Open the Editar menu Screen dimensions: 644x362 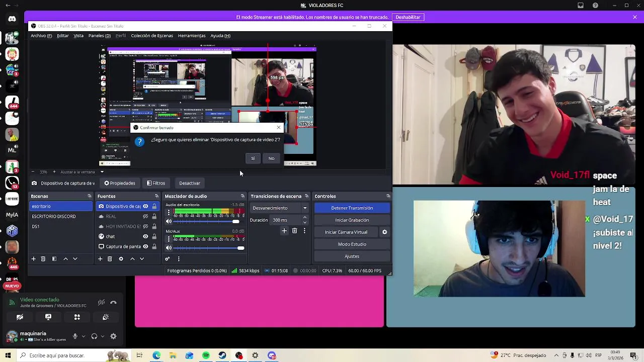[x=63, y=36]
